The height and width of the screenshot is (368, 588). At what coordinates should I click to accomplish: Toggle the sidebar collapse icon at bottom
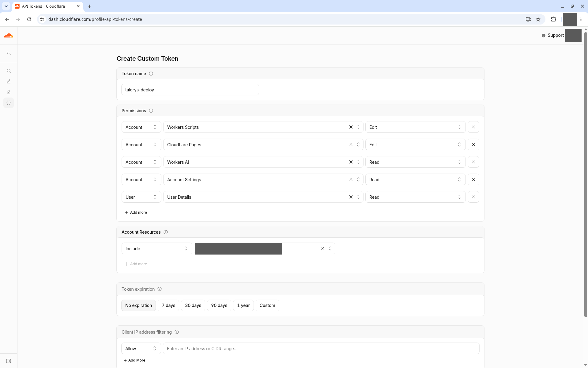(x=9, y=361)
